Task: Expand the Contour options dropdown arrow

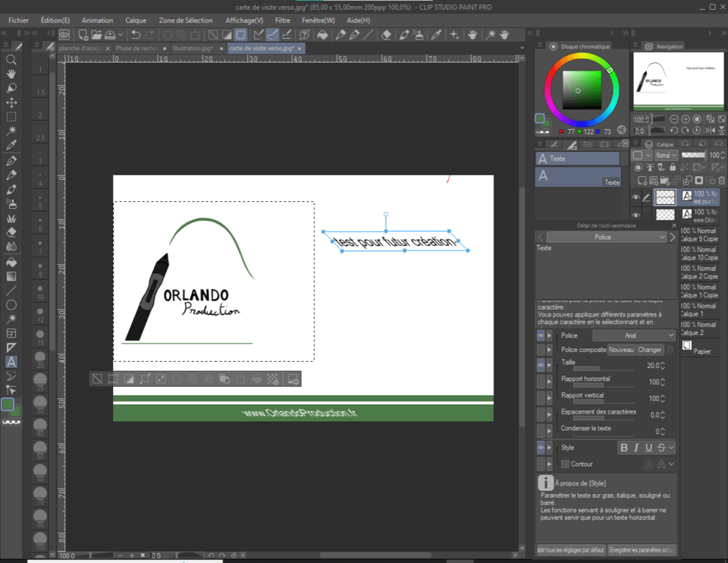Action: [671, 464]
